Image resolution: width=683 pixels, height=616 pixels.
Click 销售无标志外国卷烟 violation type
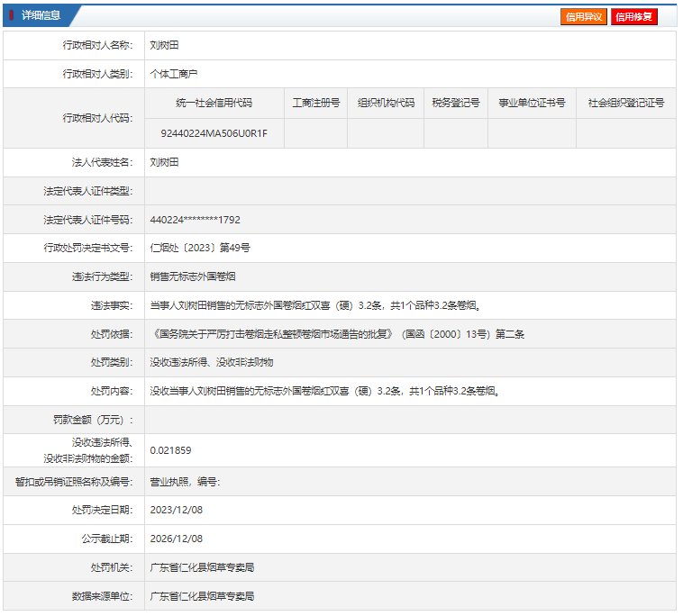193,276
